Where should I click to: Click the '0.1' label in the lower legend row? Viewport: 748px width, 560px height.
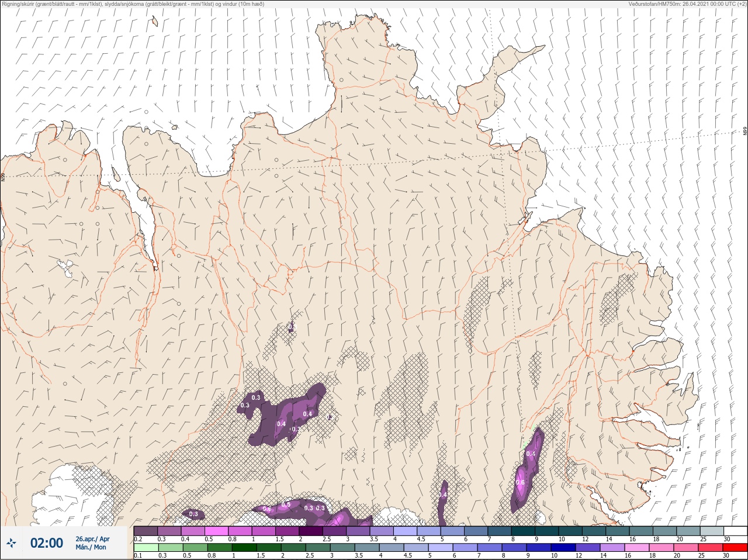coord(138,556)
